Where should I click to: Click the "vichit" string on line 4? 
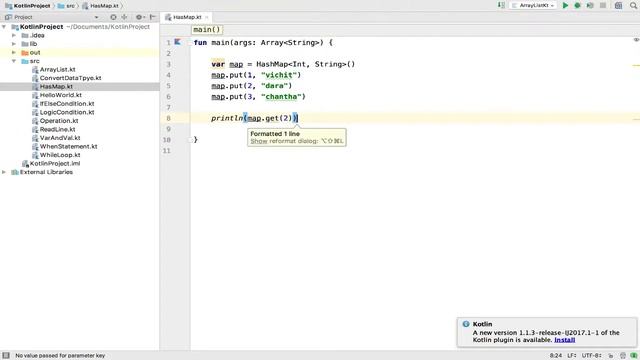(279, 75)
